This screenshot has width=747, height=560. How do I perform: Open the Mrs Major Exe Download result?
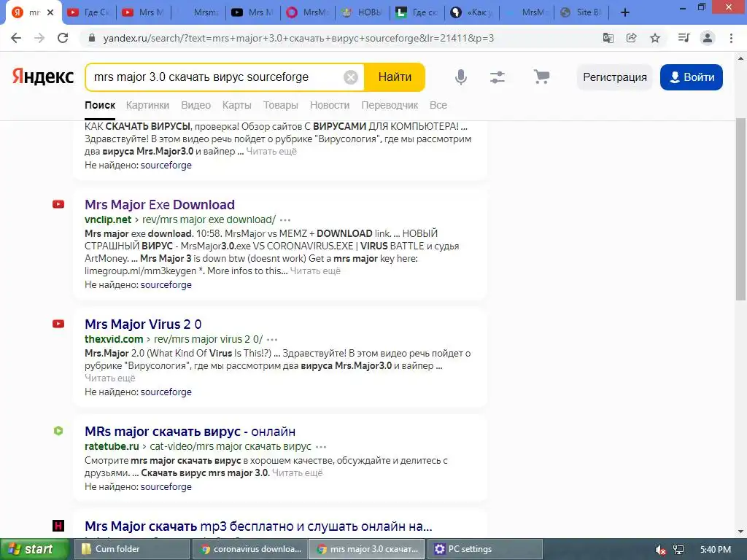click(160, 205)
